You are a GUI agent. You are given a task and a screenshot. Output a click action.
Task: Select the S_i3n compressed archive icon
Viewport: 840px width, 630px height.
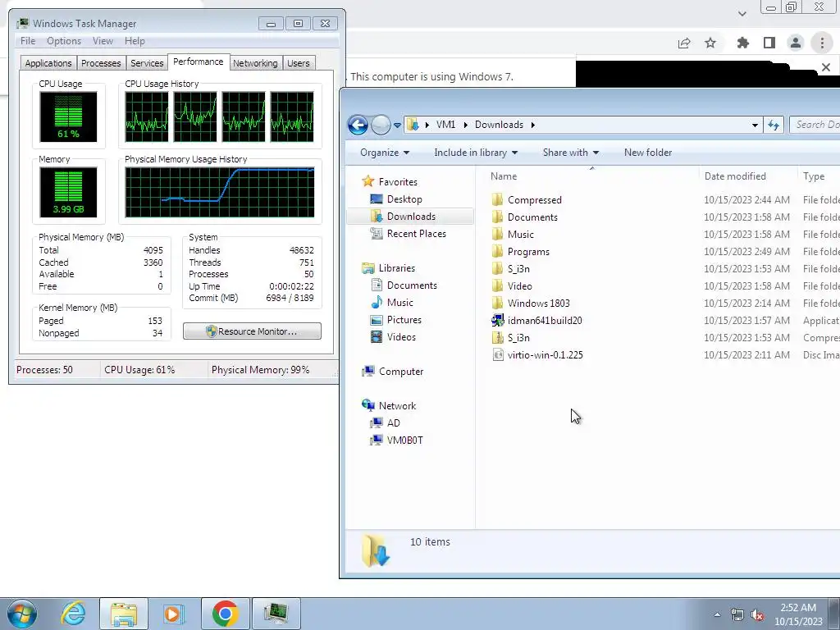[x=498, y=337]
